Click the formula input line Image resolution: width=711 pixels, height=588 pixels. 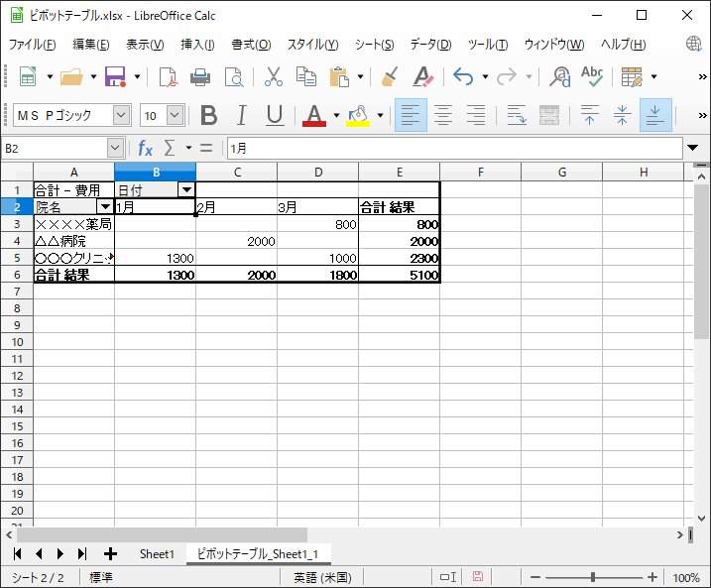click(455, 148)
